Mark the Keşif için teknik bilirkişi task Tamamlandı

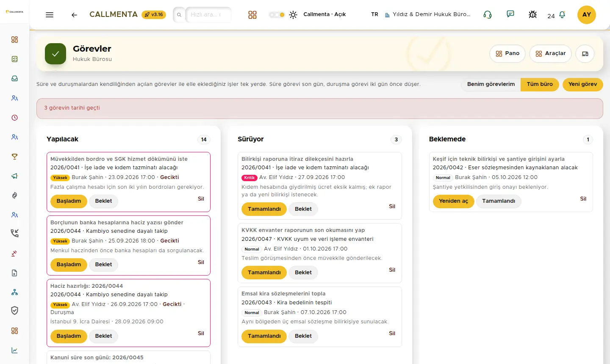tap(499, 201)
